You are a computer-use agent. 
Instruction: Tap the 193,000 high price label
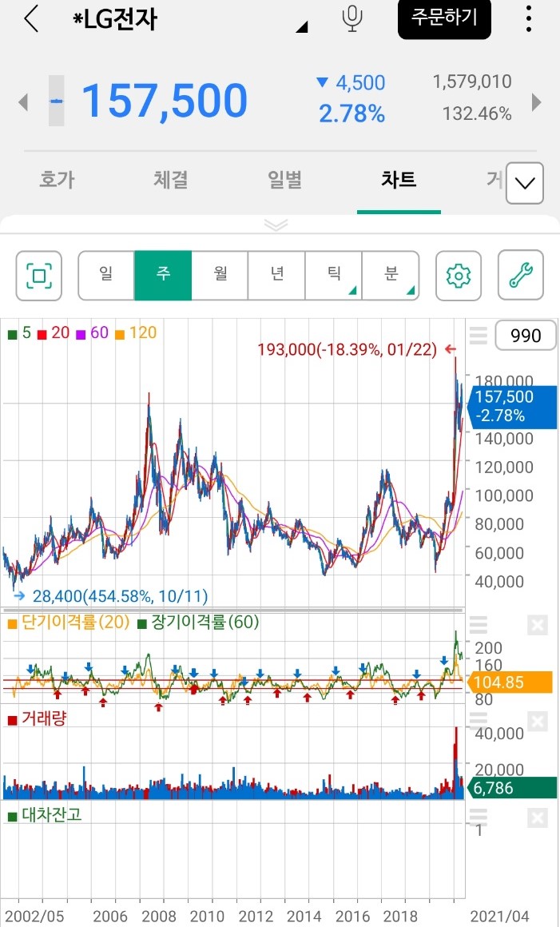[347, 350]
